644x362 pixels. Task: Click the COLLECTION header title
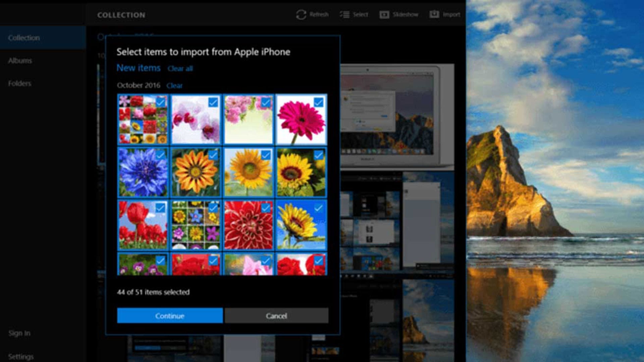click(x=121, y=15)
